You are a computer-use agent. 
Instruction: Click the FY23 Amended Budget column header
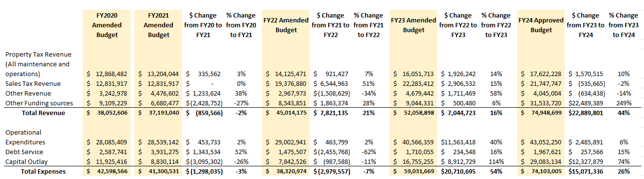(413, 25)
